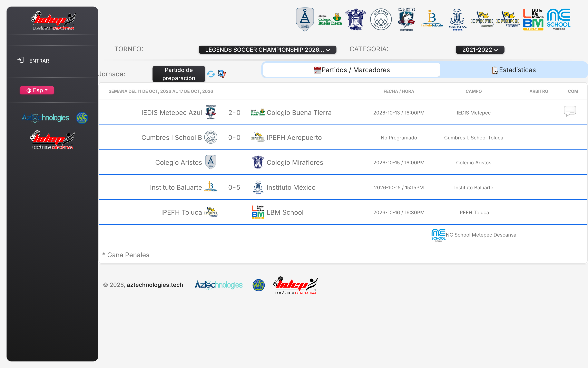Click the FECHA / HORA column header
588x368 pixels.
click(399, 91)
